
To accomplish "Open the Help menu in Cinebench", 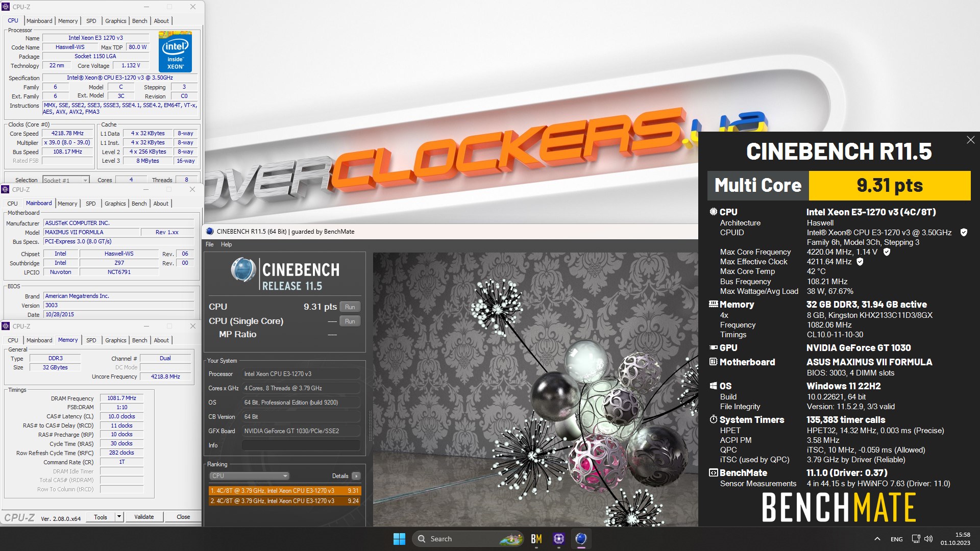I will pos(226,244).
